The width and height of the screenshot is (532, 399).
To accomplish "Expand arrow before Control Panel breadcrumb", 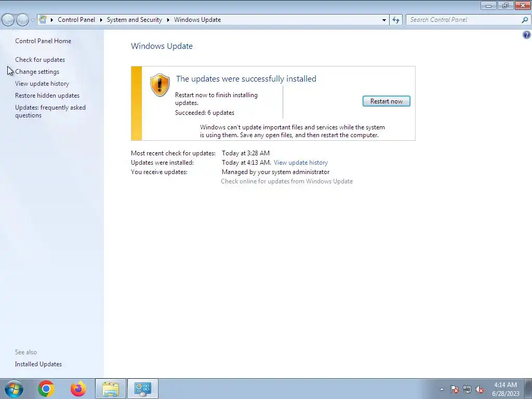I will coord(52,20).
